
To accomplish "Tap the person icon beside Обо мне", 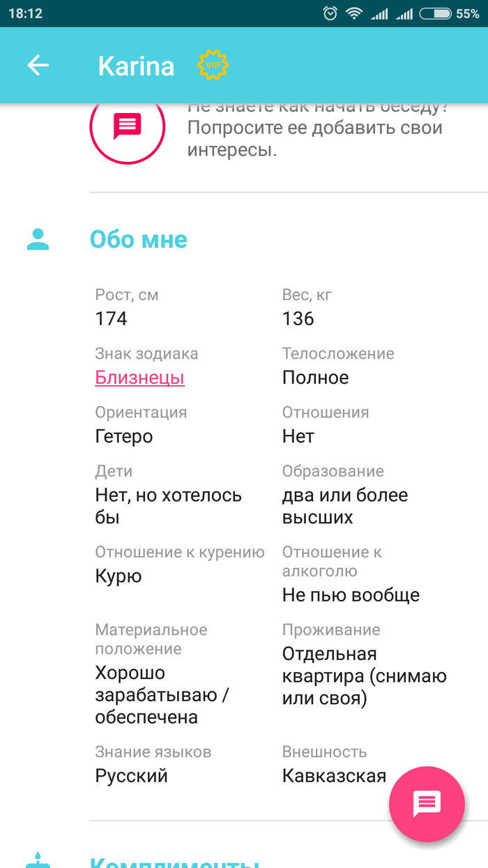I will [38, 239].
